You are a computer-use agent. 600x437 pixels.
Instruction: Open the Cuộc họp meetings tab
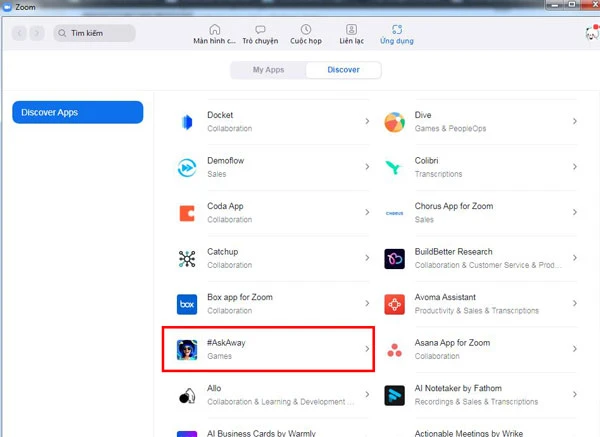pyautogui.click(x=305, y=34)
